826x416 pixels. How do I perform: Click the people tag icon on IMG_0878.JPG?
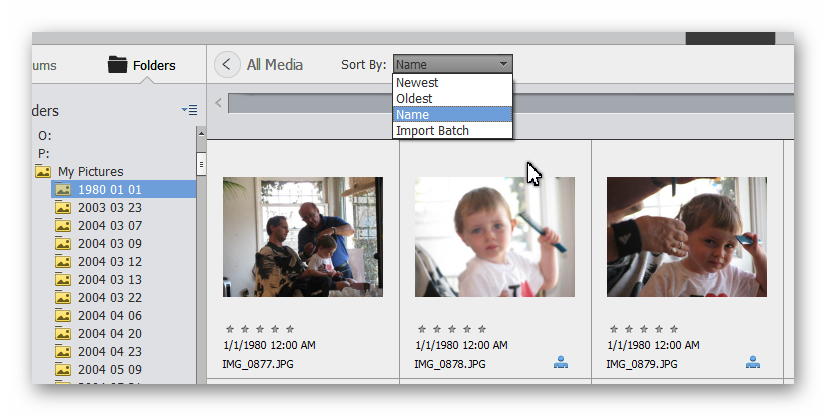(561, 363)
